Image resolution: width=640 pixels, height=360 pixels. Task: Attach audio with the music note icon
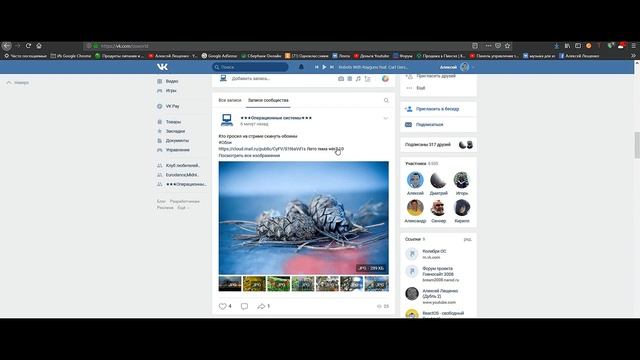point(358,79)
